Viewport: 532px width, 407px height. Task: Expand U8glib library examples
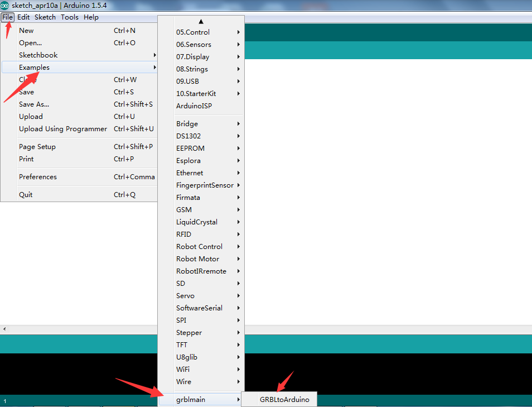(201, 357)
